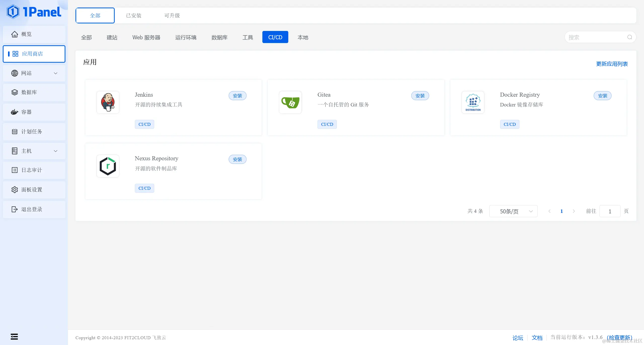Click the 1Panel logo
This screenshot has height=345, width=644.
pos(34,12)
